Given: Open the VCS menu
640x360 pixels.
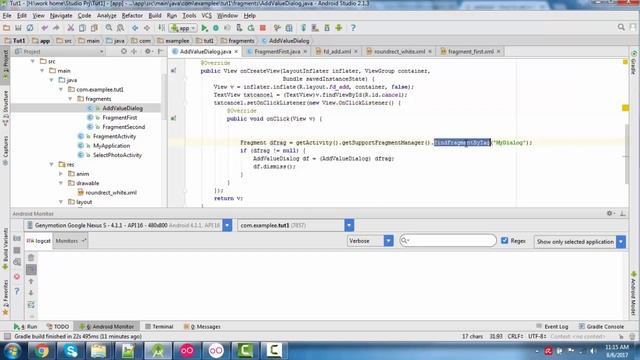Looking at the screenshot, I should [207, 16].
